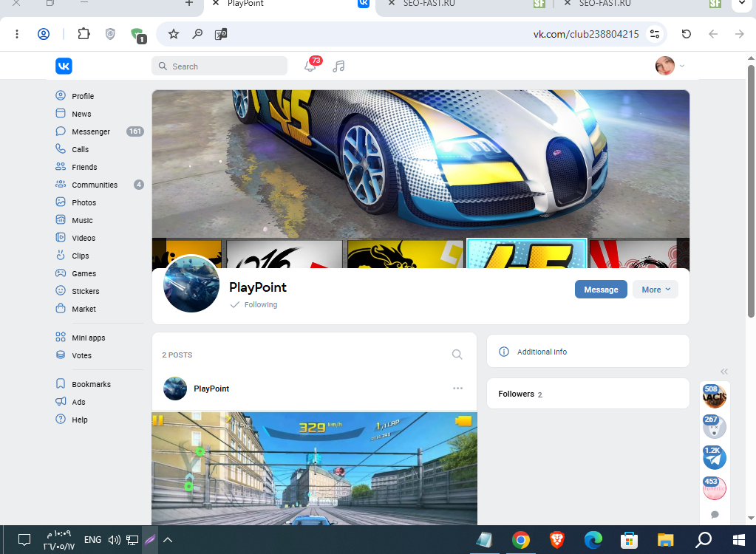Screen dimensions: 756x554
Task: Open the new message speech bubble icon
Action: tap(715, 515)
